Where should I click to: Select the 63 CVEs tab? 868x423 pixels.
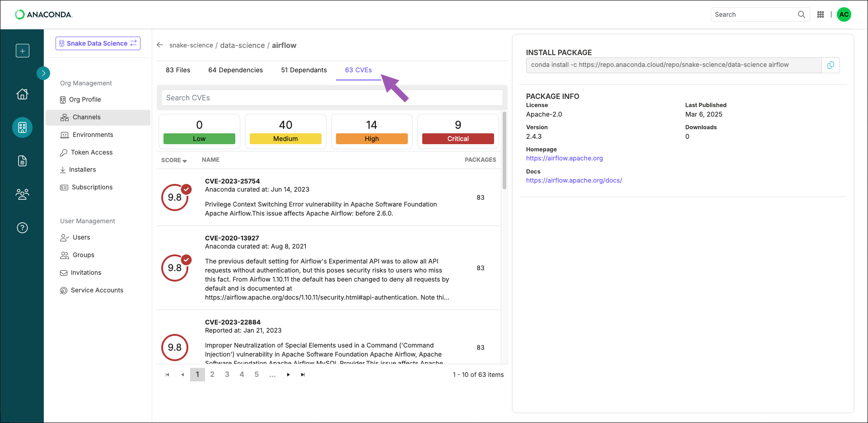click(359, 70)
